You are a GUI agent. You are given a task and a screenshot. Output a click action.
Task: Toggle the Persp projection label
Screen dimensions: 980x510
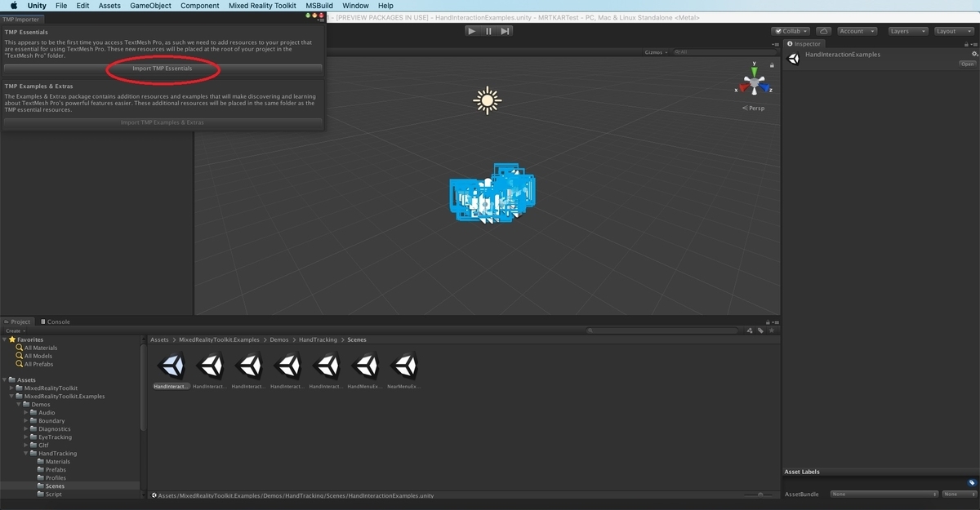[754, 108]
